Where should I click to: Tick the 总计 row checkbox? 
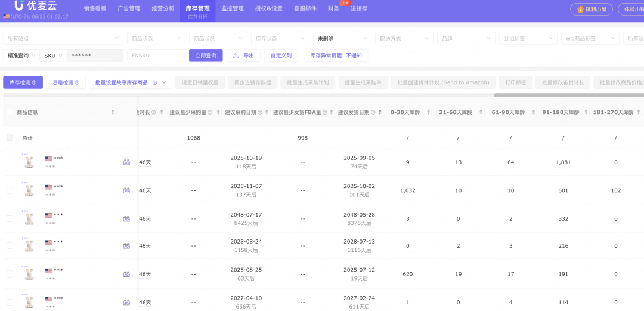(x=10, y=138)
